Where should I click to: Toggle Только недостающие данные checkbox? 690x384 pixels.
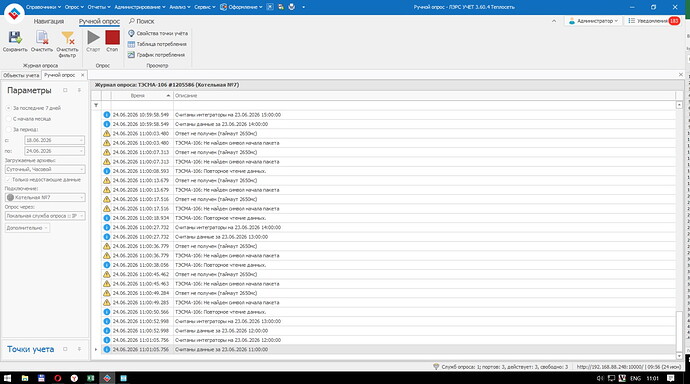tap(43, 179)
